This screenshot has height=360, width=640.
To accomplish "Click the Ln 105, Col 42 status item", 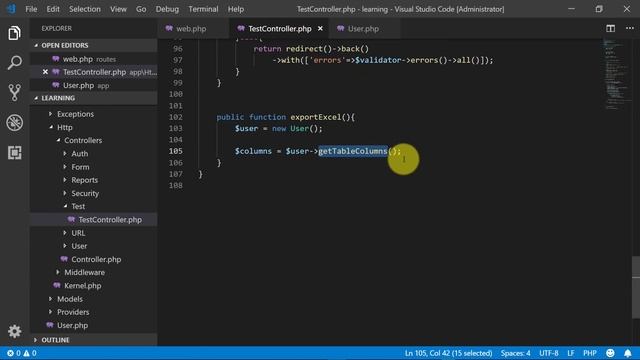I will click(448, 353).
